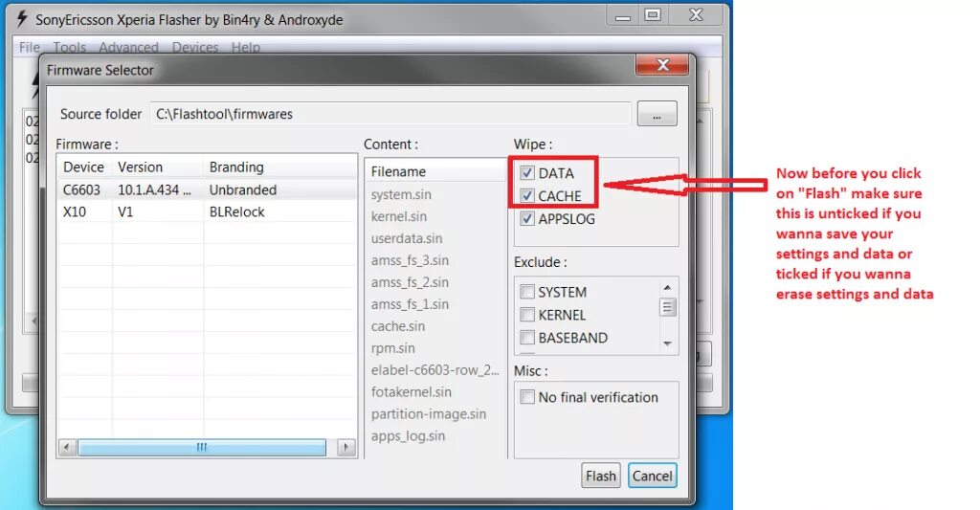The width and height of the screenshot is (980, 510).
Task: Uncheck the APPSLOG wipe option
Action: pyautogui.click(x=527, y=219)
